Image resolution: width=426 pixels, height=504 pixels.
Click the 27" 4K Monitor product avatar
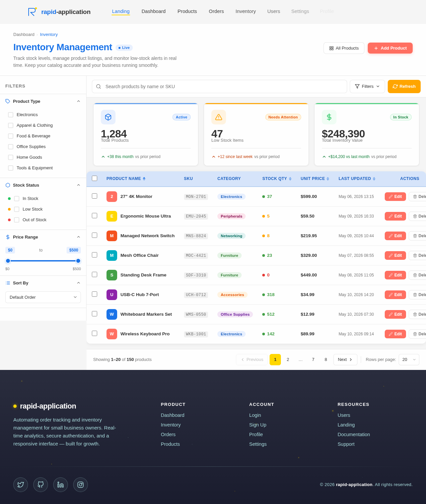112,197
